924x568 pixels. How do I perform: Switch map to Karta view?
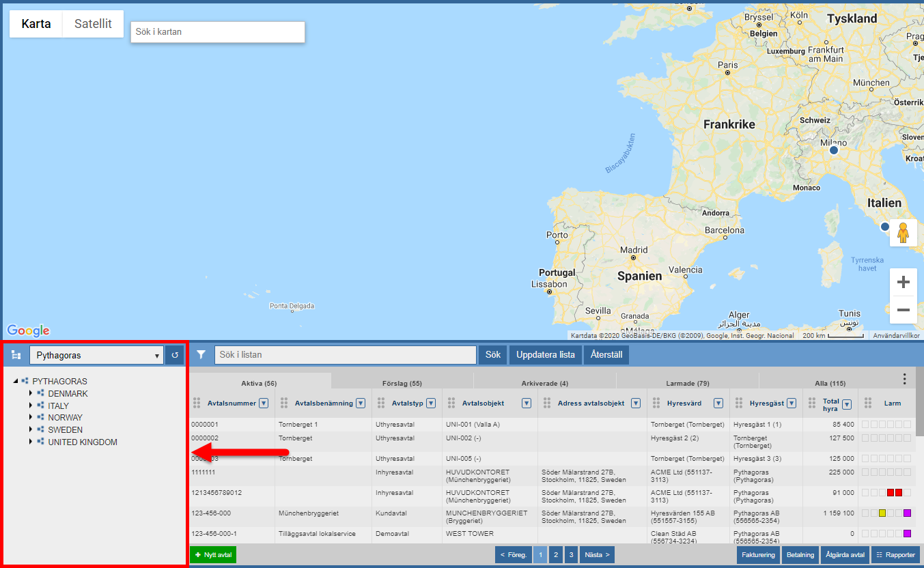point(36,24)
